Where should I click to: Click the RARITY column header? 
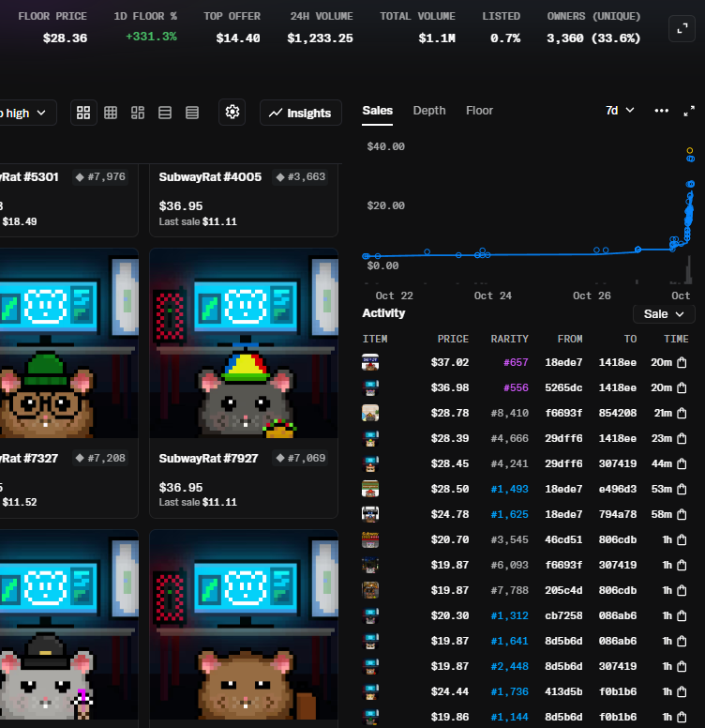coord(509,339)
